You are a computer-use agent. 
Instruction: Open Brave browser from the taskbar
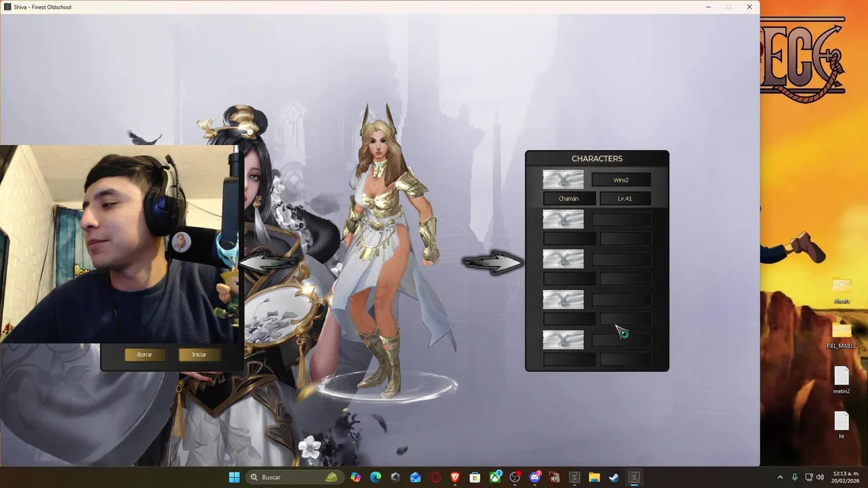455,477
